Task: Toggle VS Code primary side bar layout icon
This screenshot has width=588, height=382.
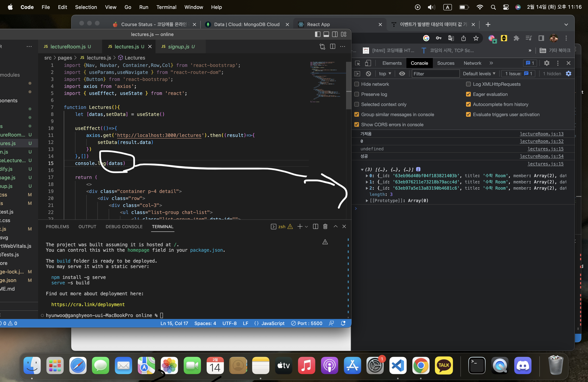Action: pos(318,34)
